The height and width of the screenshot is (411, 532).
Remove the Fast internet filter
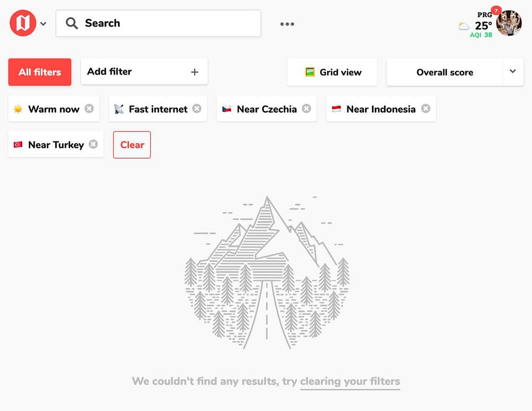pyautogui.click(x=197, y=109)
